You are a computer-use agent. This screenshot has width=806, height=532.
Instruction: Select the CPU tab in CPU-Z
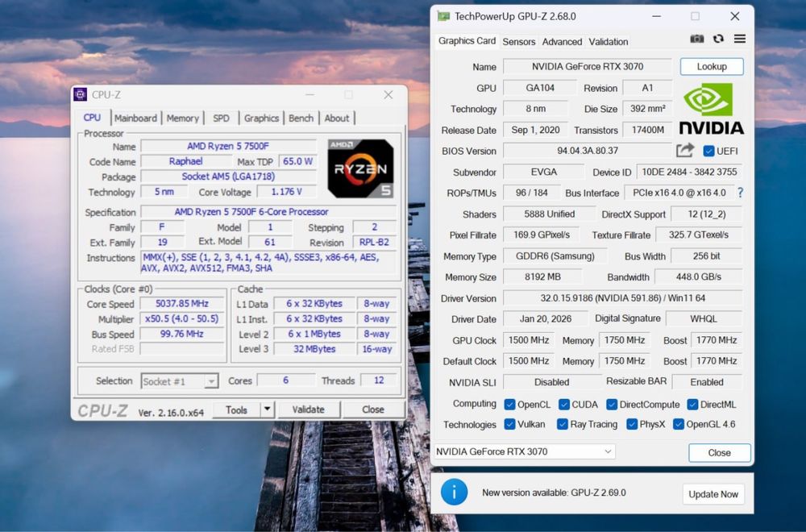coord(92,117)
